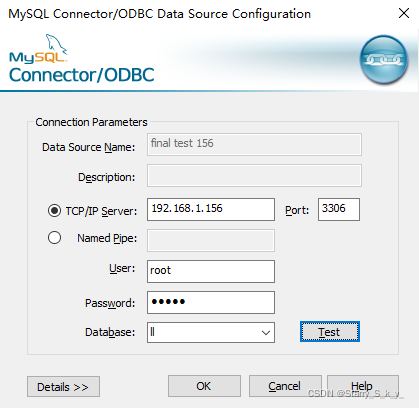
Task: Click the TCP/IP Server address field
Action: 211,209
